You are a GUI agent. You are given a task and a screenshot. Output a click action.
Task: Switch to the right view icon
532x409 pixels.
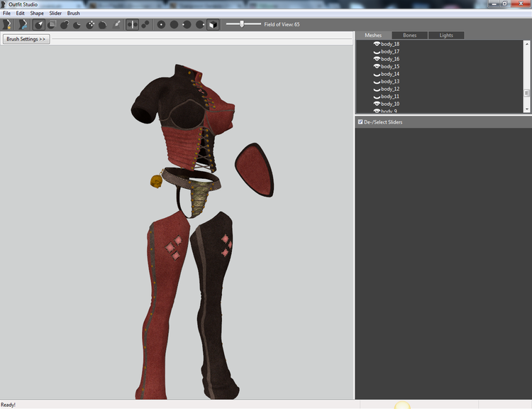click(x=200, y=24)
